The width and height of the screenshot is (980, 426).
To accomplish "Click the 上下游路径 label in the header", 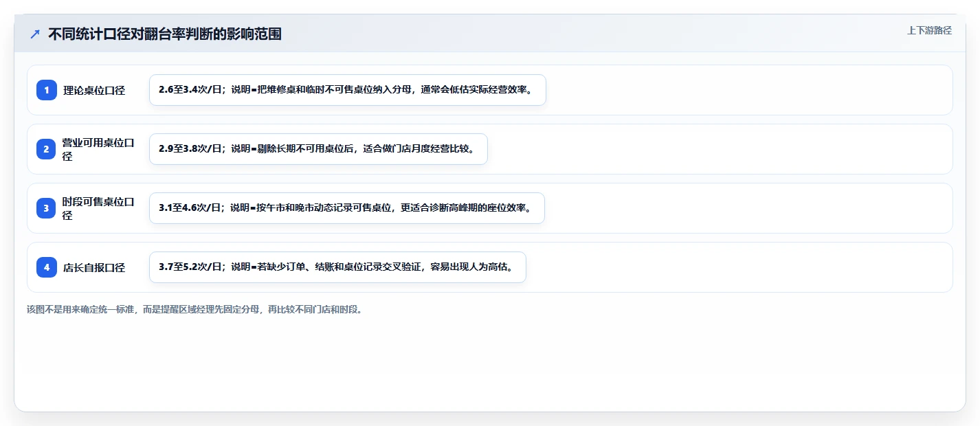I will (929, 30).
